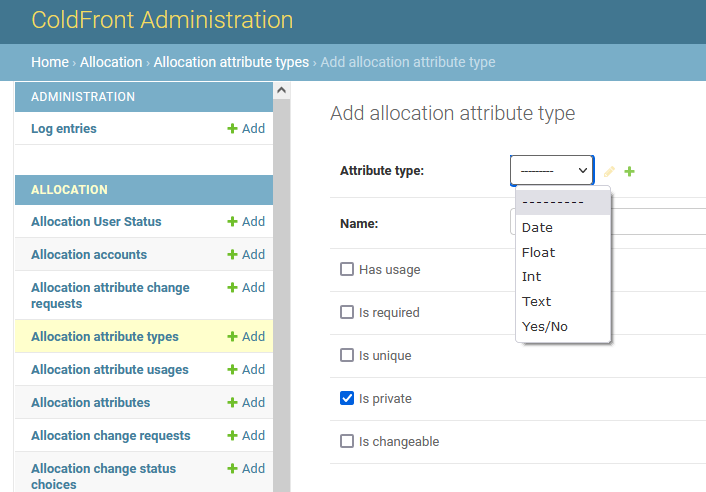The width and height of the screenshot is (706, 492).
Task: Click the pencil edit icon beside Attribute type
Action: [x=609, y=172]
